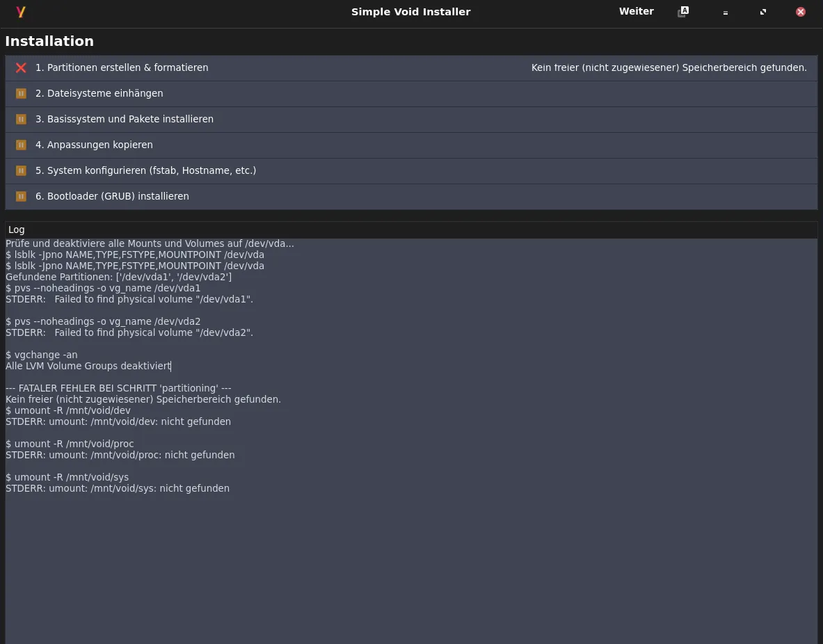Screen dimensions: 823x644
Task: Click the FATALER FEHLER line in log
Action: tap(118, 388)
